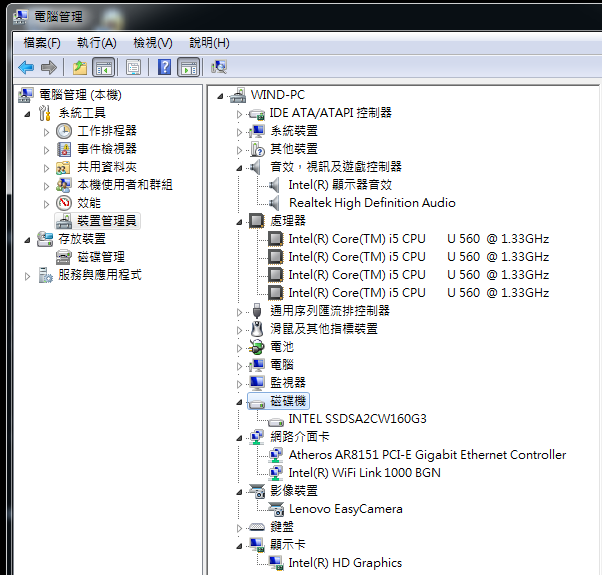This screenshot has height=575, width=602.
Task: Click the 通用序列匯流排控制器 USB icon
Action: [257, 311]
